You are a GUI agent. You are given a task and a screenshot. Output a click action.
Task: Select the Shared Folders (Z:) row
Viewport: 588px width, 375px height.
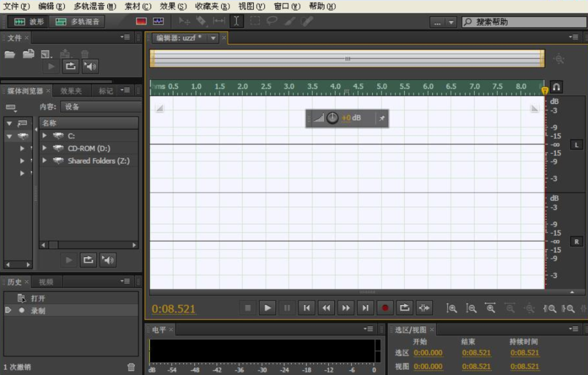tap(89, 160)
